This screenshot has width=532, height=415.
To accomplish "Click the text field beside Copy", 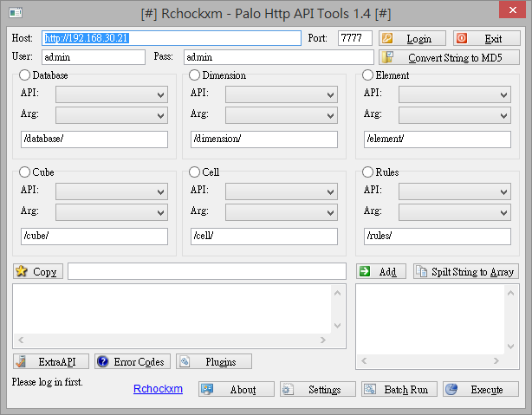I will click(207, 271).
